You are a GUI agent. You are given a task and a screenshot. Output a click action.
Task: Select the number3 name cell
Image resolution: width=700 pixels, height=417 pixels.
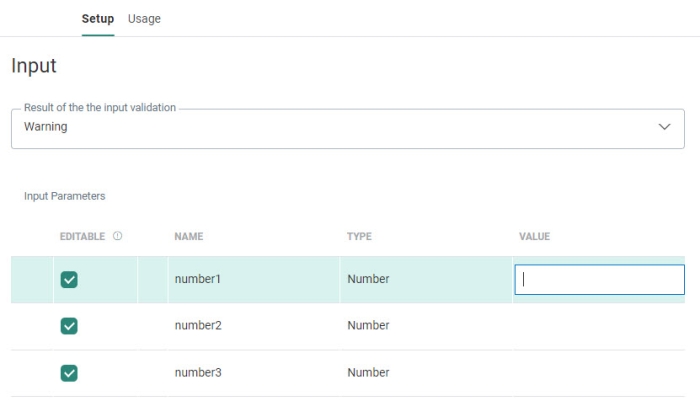197,373
